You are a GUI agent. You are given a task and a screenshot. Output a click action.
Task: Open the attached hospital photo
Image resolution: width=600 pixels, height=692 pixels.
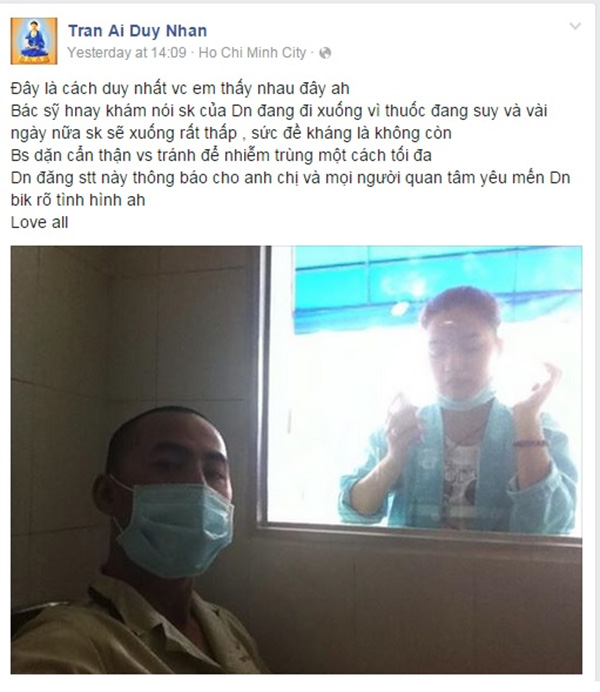[296, 459]
